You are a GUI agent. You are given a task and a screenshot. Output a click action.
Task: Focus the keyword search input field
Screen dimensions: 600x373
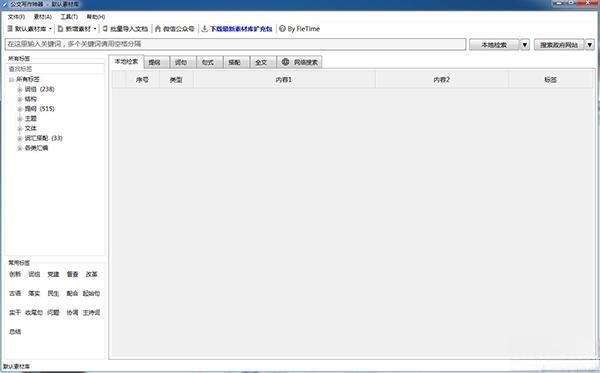coord(235,44)
